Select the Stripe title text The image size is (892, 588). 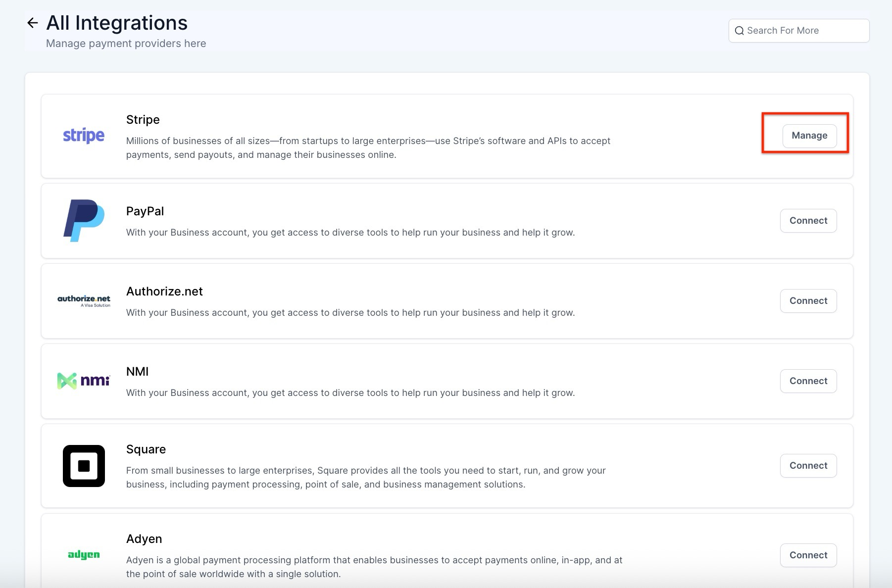point(143,120)
